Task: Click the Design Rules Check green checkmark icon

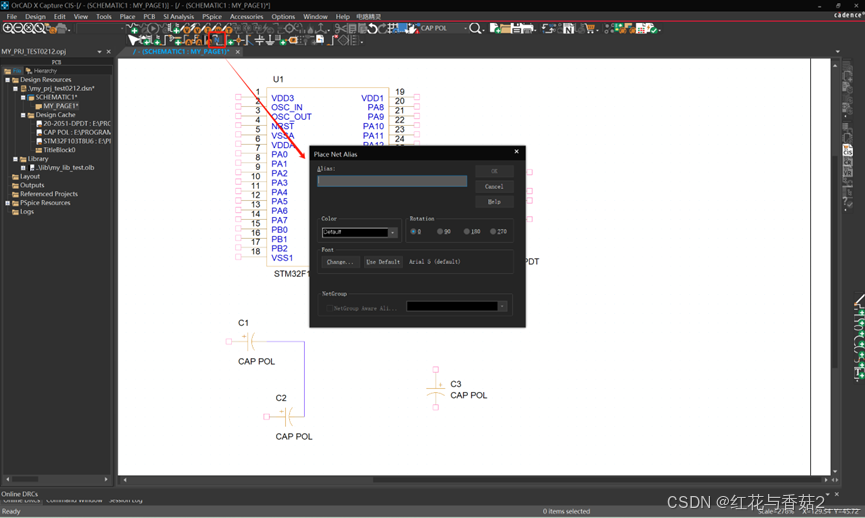Action: pos(654,29)
